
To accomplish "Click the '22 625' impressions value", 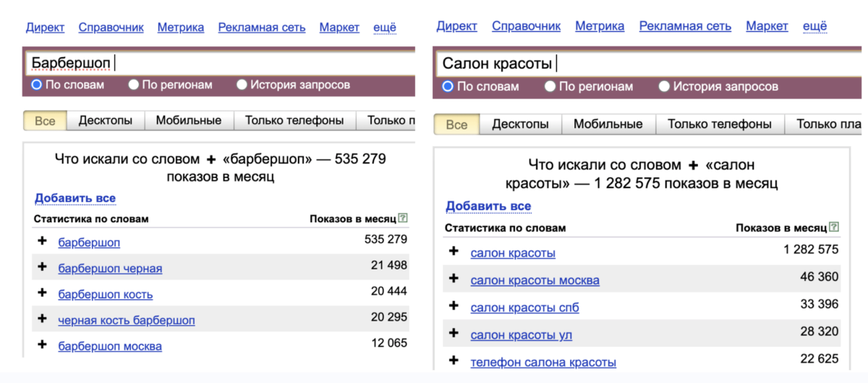I will [819, 358].
